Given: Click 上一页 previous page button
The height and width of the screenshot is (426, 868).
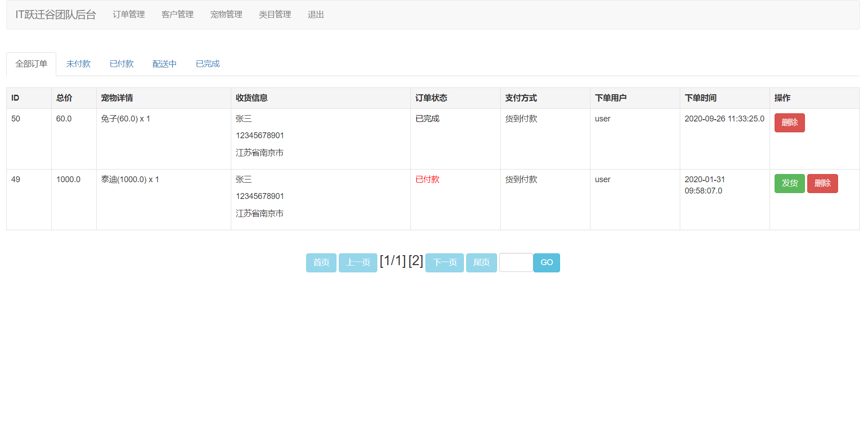Looking at the screenshot, I should (x=358, y=263).
